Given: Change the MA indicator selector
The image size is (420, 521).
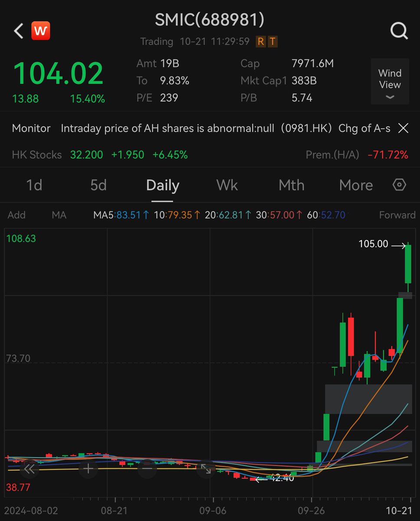Looking at the screenshot, I should point(59,215).
